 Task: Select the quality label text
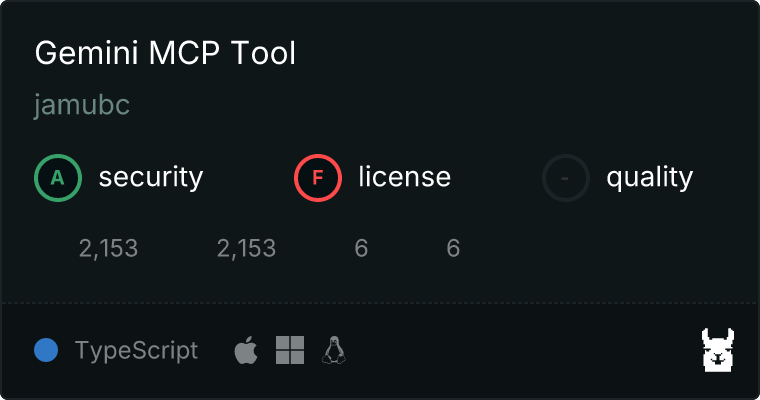(x=649, y=177)
